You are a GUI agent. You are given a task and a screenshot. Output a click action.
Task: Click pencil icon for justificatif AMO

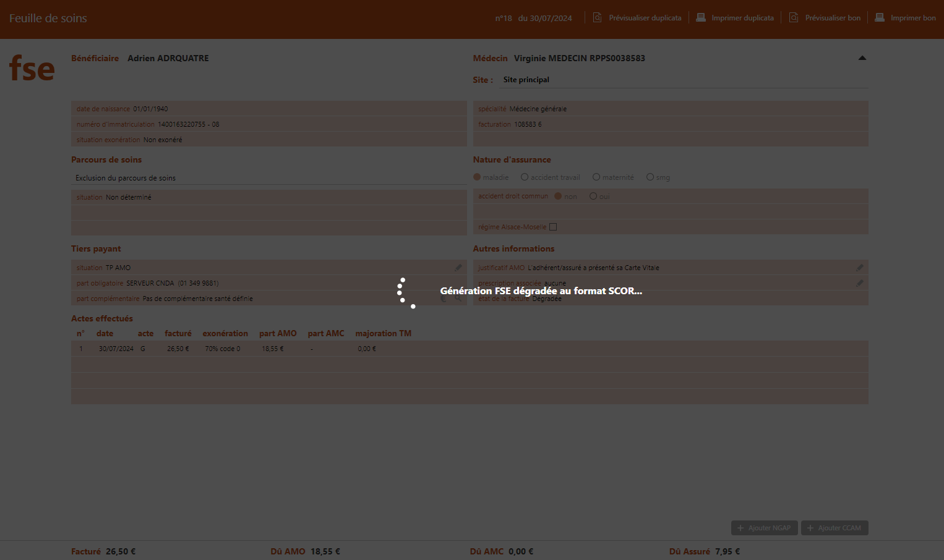coord(859,268)
